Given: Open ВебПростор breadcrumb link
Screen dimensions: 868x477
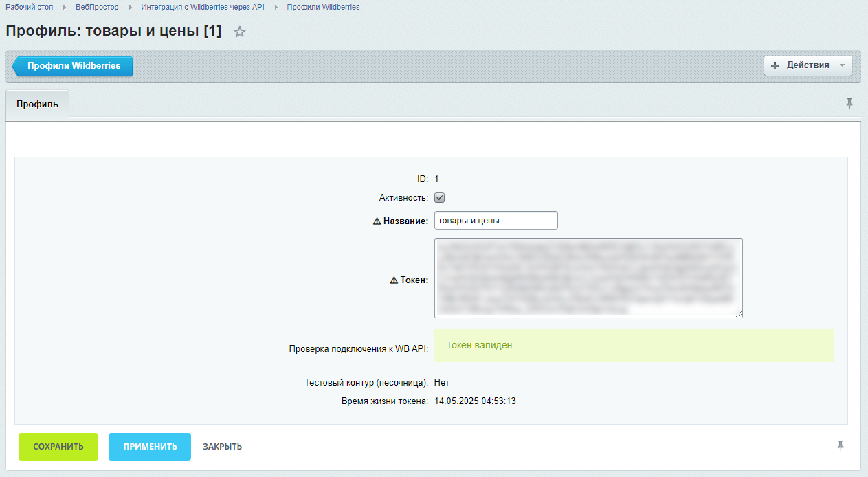Looking at the screenshot, I should coord(97,7).
